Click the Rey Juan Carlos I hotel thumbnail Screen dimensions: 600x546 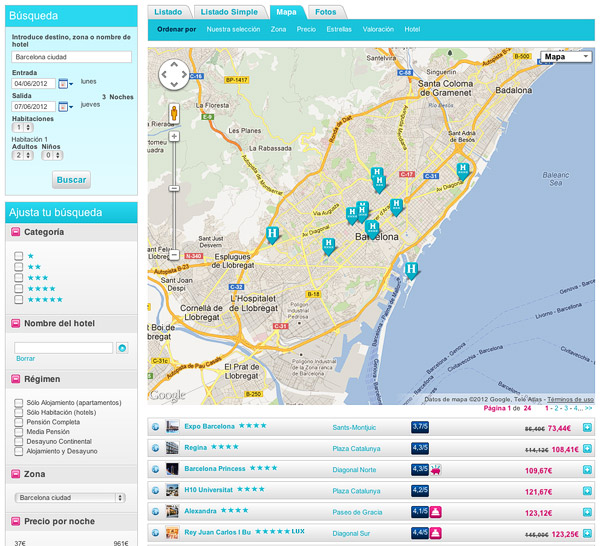coord(172,532)
